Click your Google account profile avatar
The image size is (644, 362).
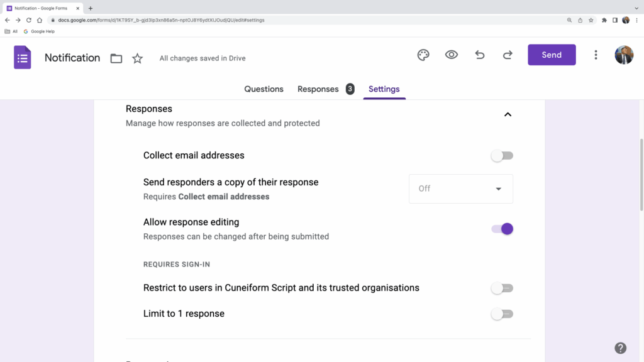click(624, 55)
